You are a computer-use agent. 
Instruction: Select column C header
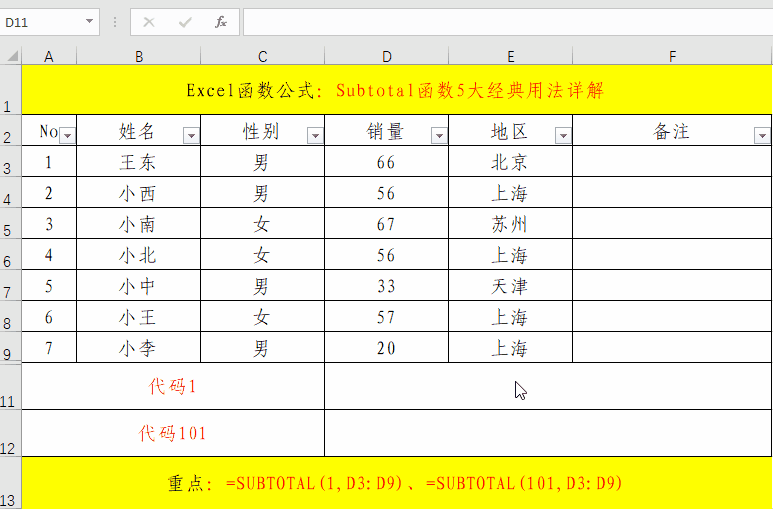[x=263, y=56]
